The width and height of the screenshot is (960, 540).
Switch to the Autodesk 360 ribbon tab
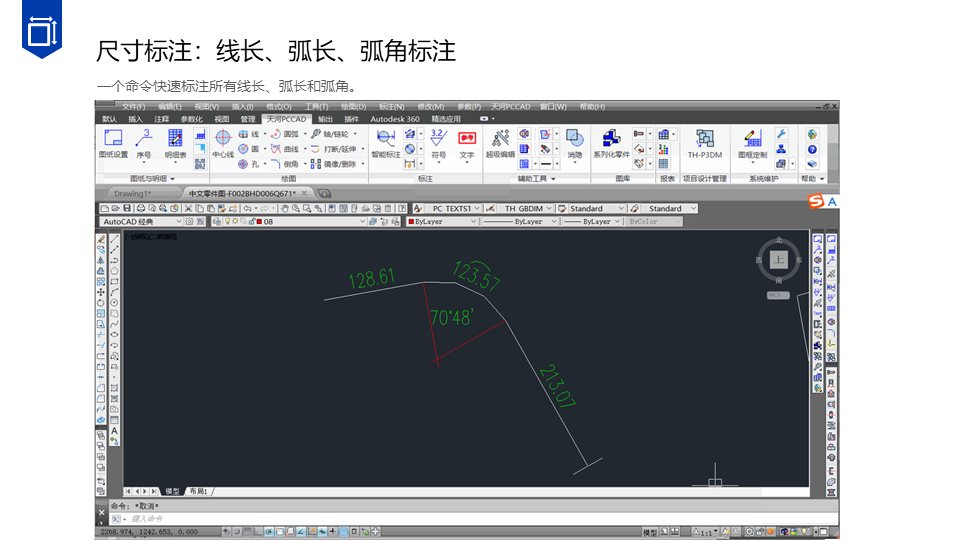395,119
